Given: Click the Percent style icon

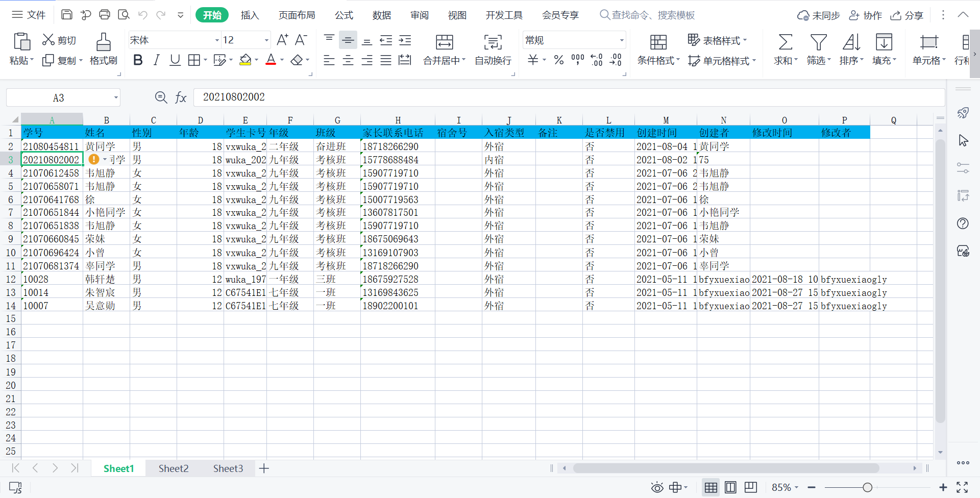Looking at the screenshot, I should click(559, 60).
